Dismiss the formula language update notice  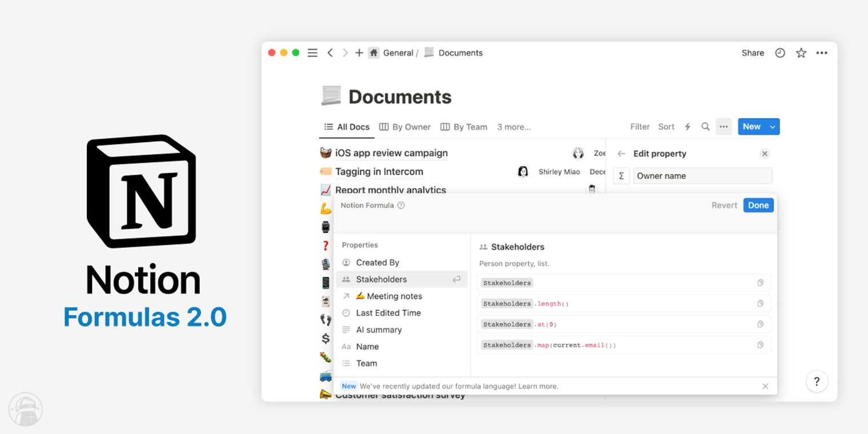(x=765, y=386)
